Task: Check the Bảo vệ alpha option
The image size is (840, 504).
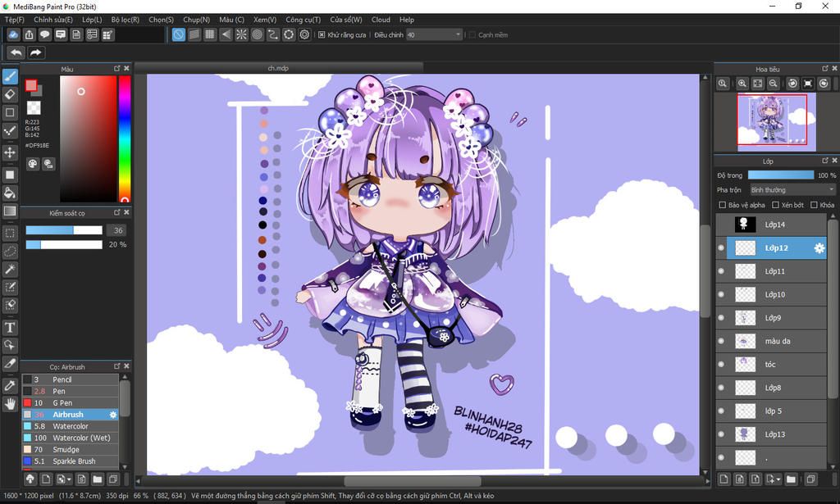Action: click(x=722, y=205)
